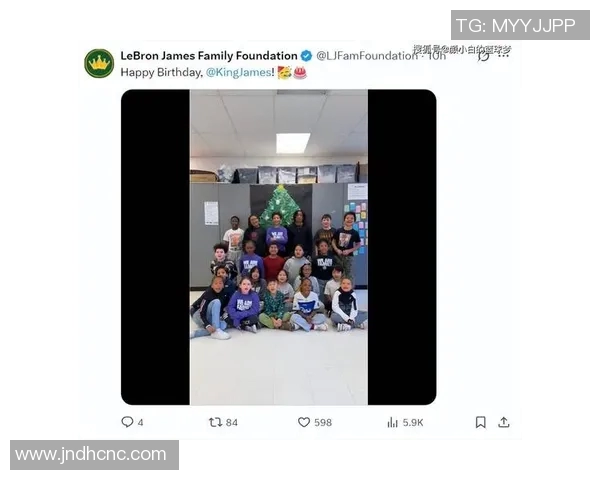Image resolution: width=600 pixels, height=480 pixels.
Task: Click the blue verified checkmark badge
Action: click(306, 56)
